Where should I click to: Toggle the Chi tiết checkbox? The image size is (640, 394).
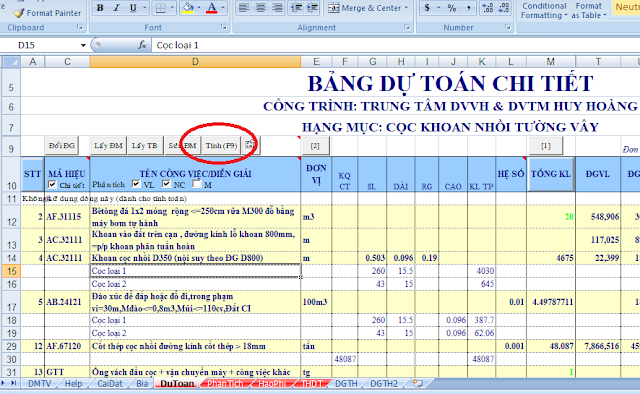(x=52, y=185)
